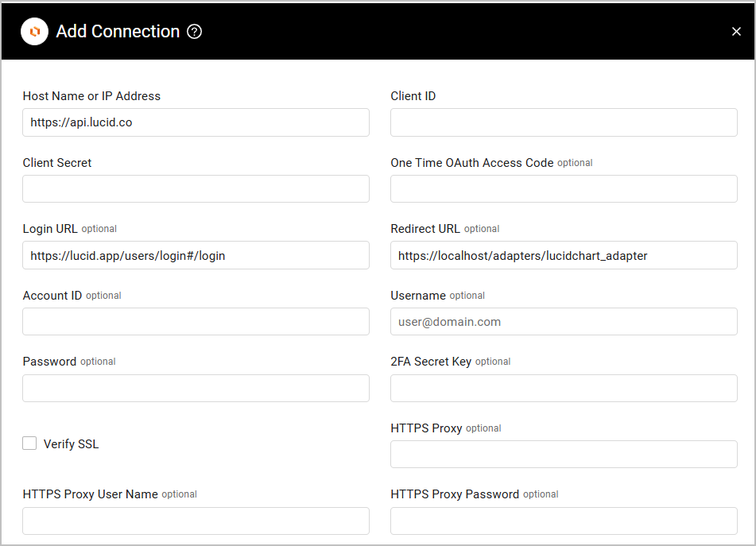The height and width of the screenshot is (546, 756).
Task: Click the Password input field
Action: click(196, 389)
